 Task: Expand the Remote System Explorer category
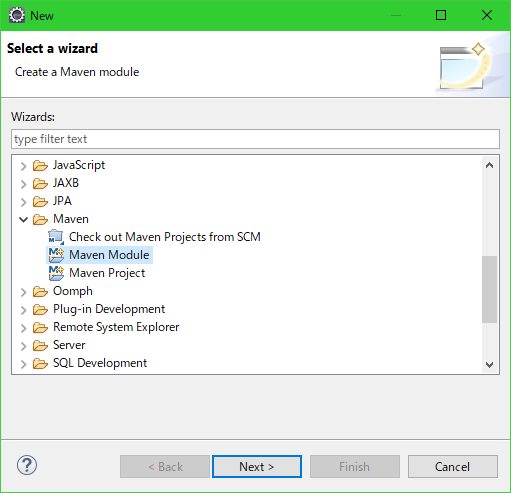23,328
